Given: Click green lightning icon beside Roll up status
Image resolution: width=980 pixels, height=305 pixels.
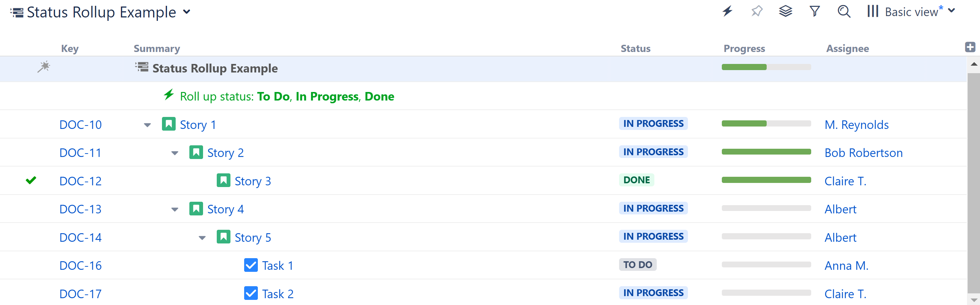Looking at the screenshot, I should click(168, 95).
